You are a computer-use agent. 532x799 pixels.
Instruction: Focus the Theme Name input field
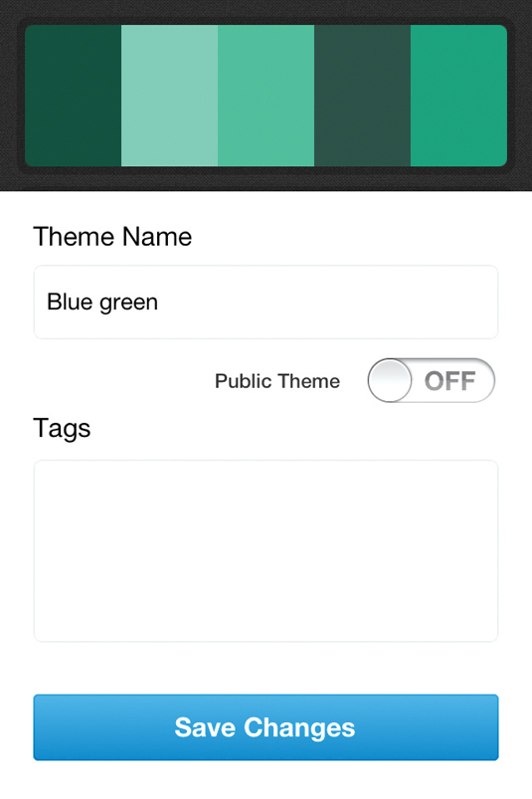266,301
